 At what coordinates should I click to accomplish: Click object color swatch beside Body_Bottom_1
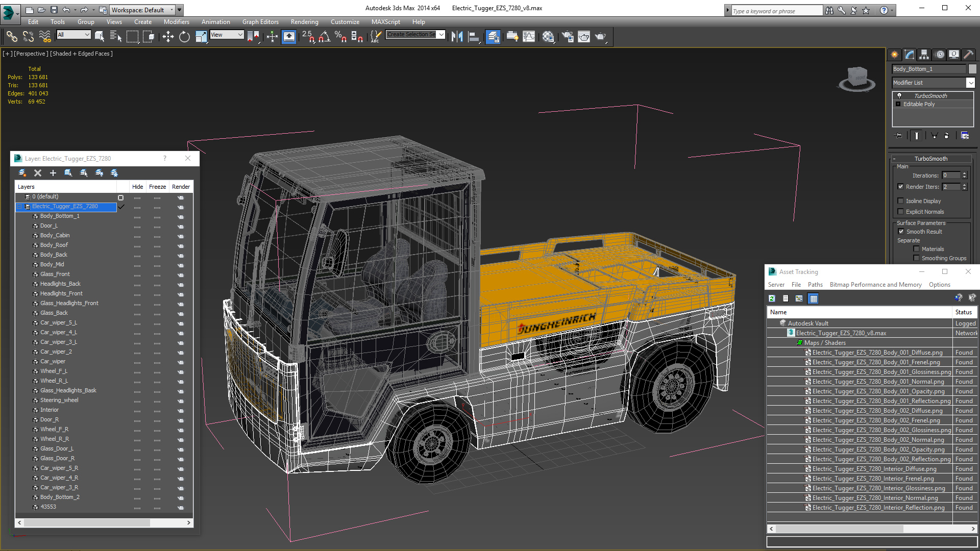(972, 69)
